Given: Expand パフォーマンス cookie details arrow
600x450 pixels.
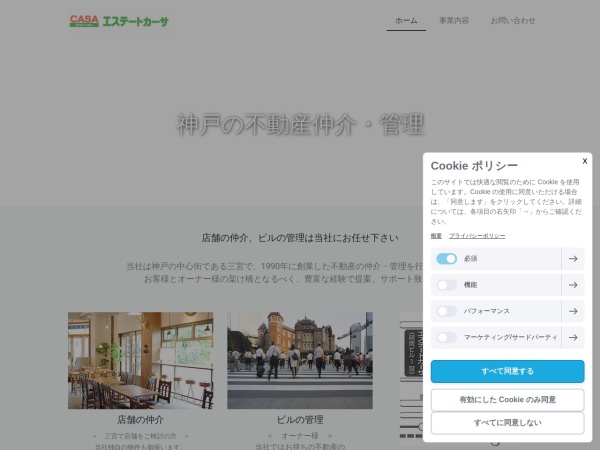Looking at the screenshot, I should click(x=573, y=311).
